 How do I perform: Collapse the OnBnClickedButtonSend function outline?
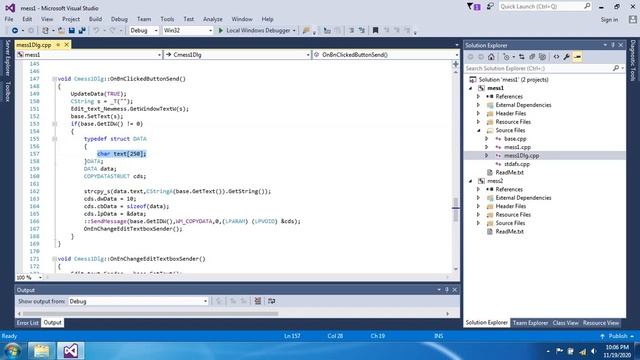pos(54,79)
